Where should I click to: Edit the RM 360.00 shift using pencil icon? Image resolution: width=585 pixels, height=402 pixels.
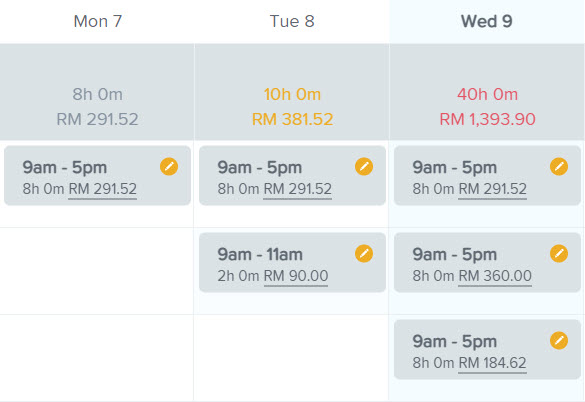[559, 254]
